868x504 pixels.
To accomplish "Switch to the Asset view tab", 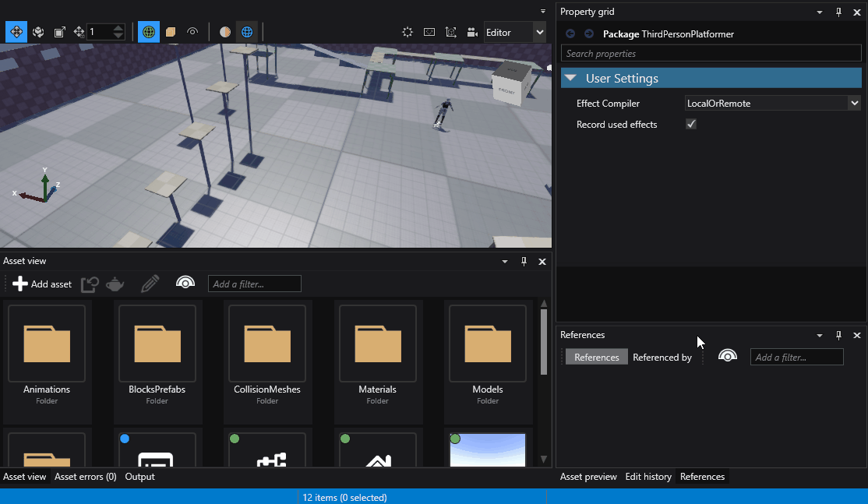I will [x=25, y=476].
